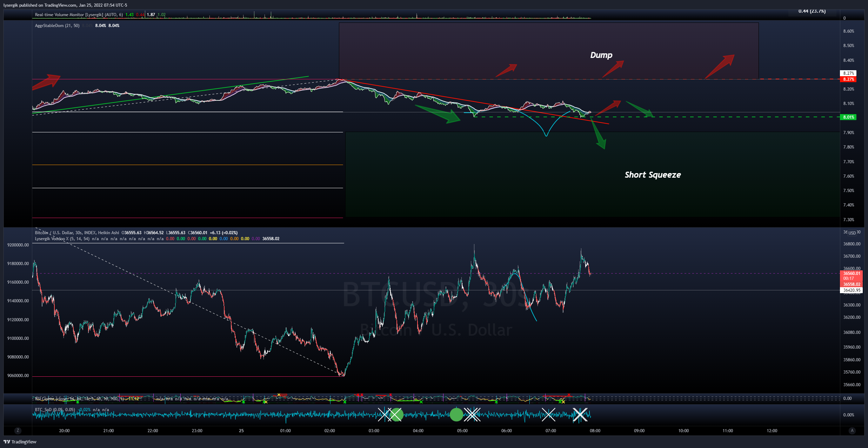The height and width of the screenshot is (448, 868).
Task: Click the 'Dump' text annotation
Action: click(x=601, y=55)
